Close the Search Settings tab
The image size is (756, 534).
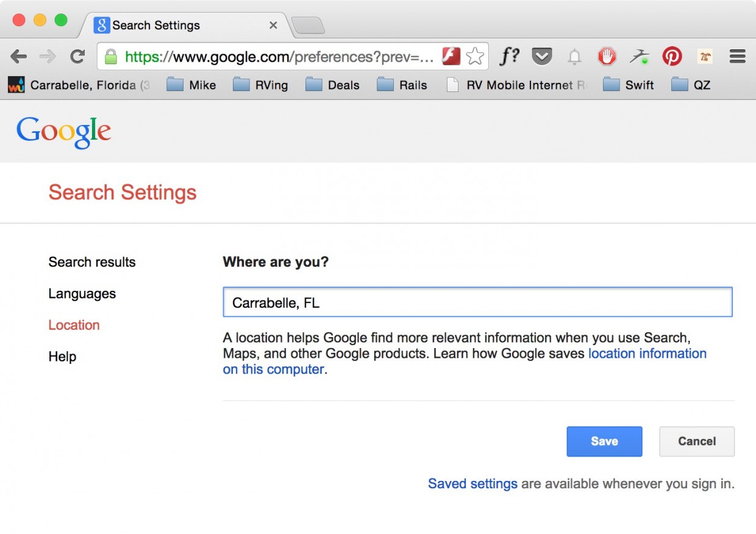(273, 26)
